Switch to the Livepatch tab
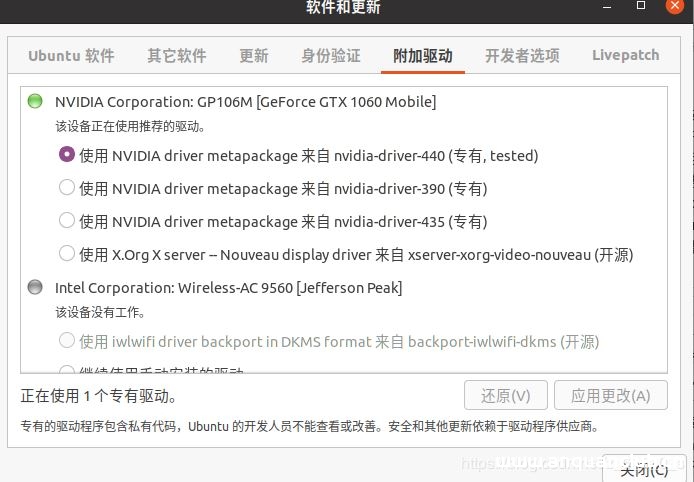Screen dimensions: 694x482 (625, 56)
